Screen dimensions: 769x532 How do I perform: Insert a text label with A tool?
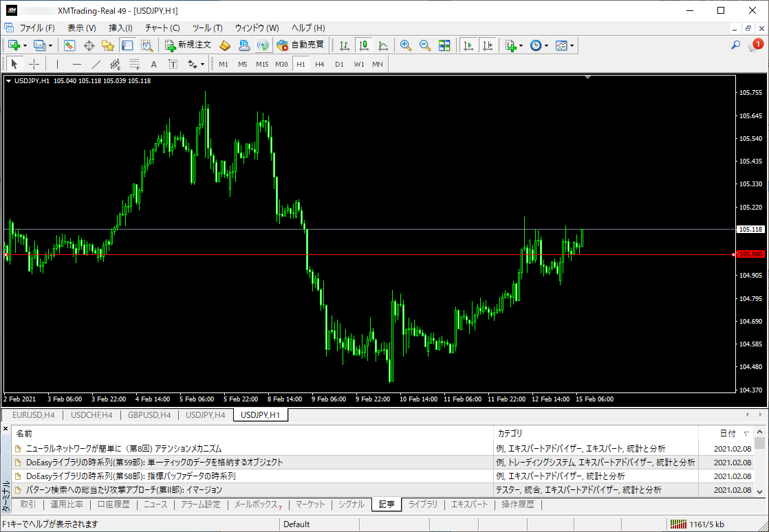(153, 64)
